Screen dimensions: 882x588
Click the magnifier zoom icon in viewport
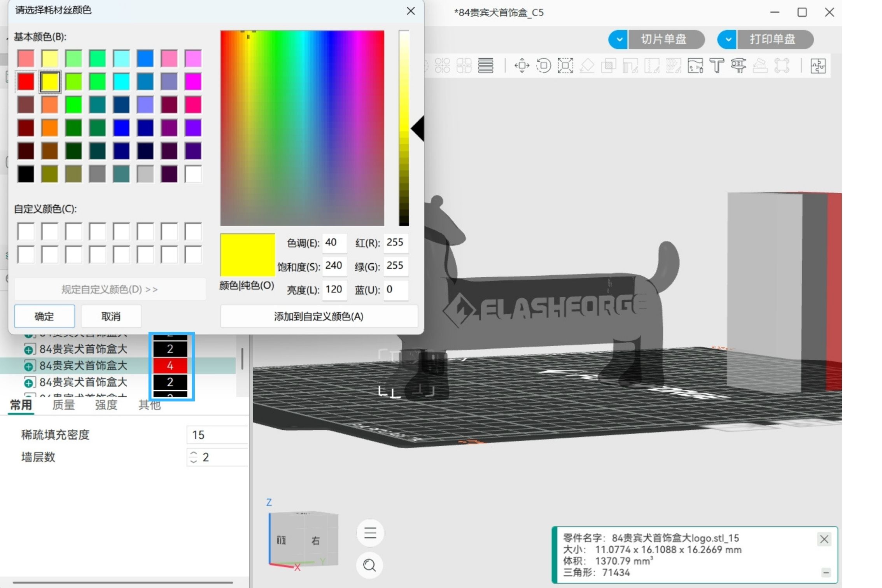click(369, 565)
